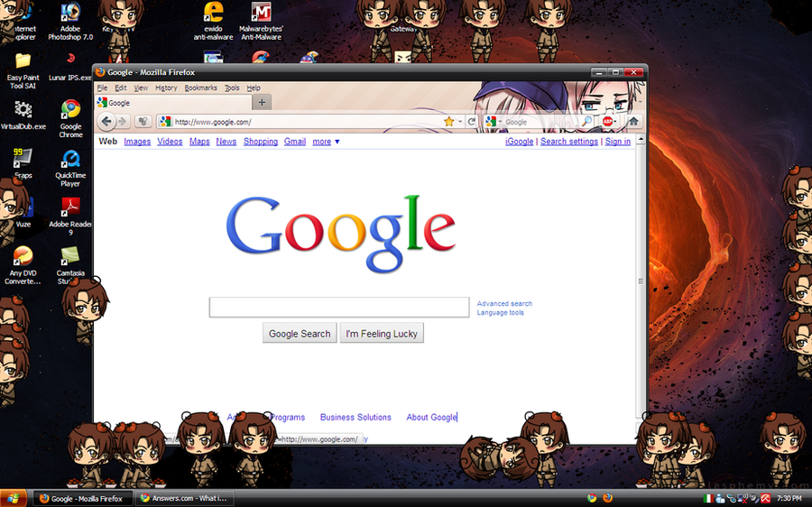Viewport: 812px width, 507px height.
Task: Open the News link
Action: click(226, 142)
